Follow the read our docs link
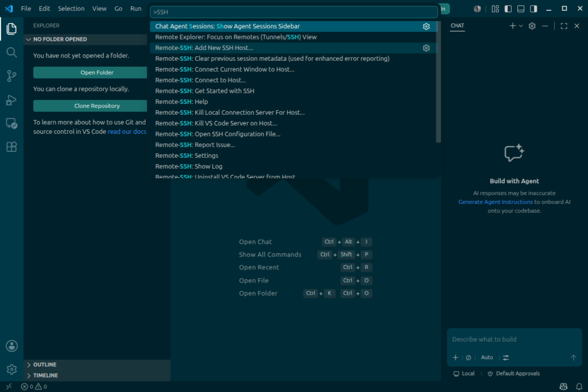 click(127, 131)
